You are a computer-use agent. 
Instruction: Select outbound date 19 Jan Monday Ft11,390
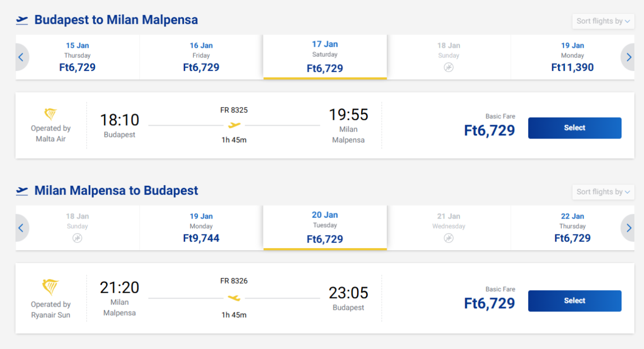pyautogui.click(x=573, y=57)
